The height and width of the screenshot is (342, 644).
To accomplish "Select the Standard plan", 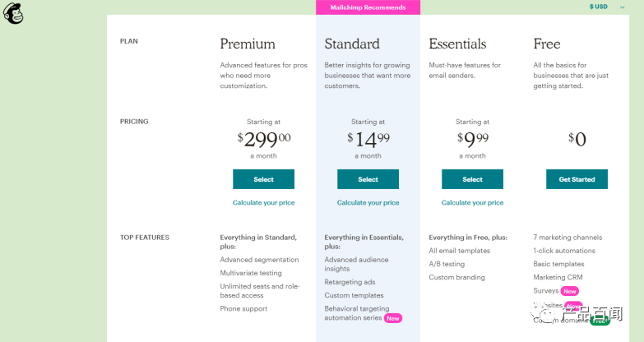I will 368,179.
